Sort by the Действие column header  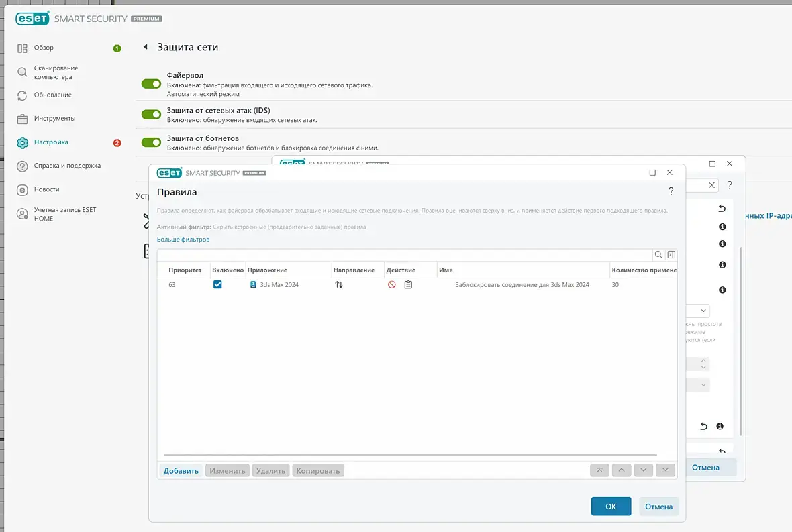[x=401, y=270]
